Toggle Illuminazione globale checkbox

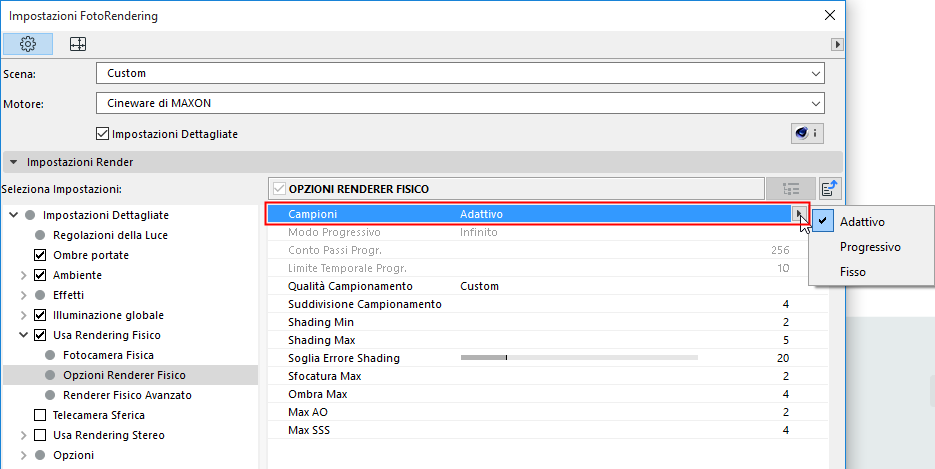pos(40,315)
